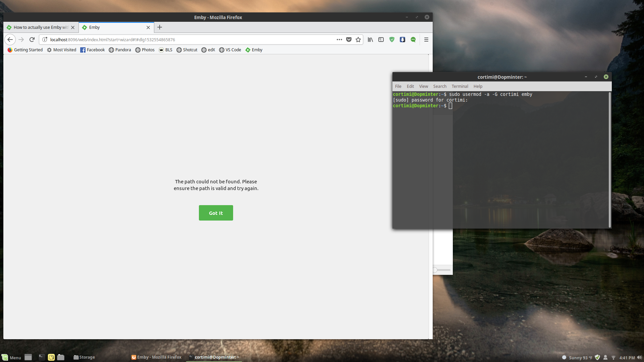Click the blue download extension icon
The width and height of the screenshot is (644, 362).
[x=402, y=40]
